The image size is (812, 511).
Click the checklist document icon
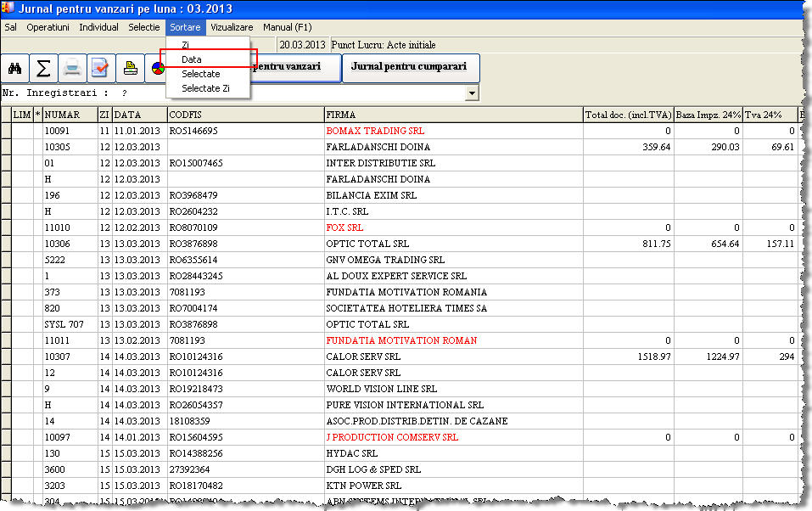tap(101, 68)
